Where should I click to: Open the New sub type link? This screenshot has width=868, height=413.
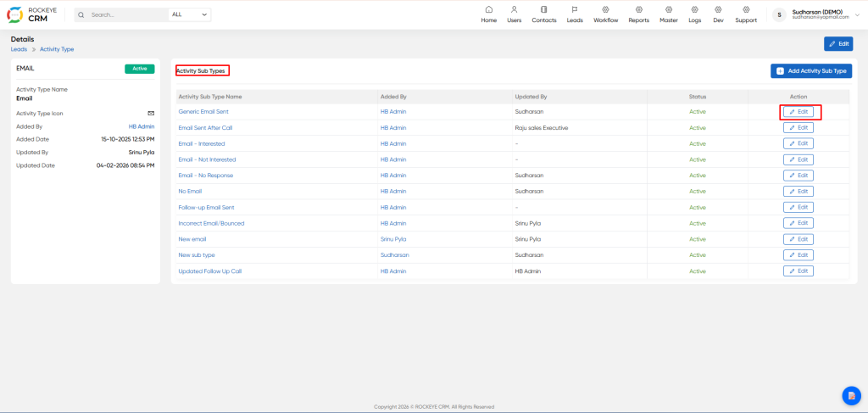[x=197, y=255]
